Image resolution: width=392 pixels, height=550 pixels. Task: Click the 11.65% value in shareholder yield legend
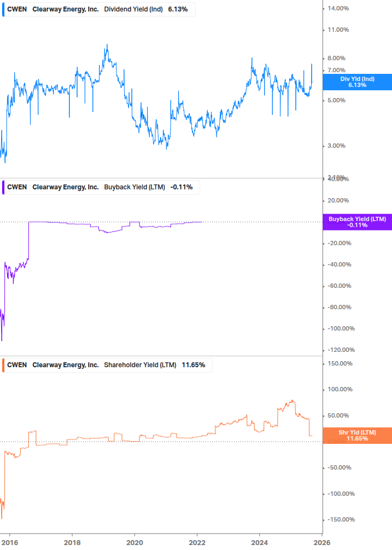[x=194, y=365]
